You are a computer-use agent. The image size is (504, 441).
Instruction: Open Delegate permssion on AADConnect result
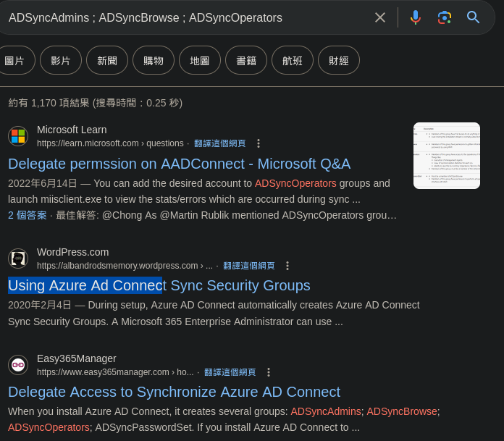179,164
